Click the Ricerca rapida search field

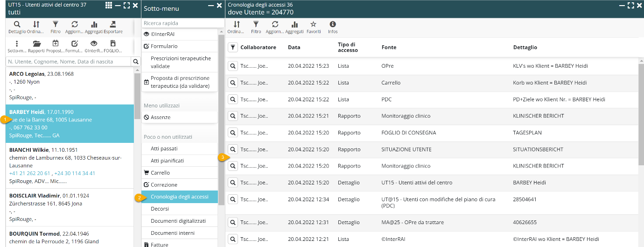pyautogui.click(x=183, y=23)
